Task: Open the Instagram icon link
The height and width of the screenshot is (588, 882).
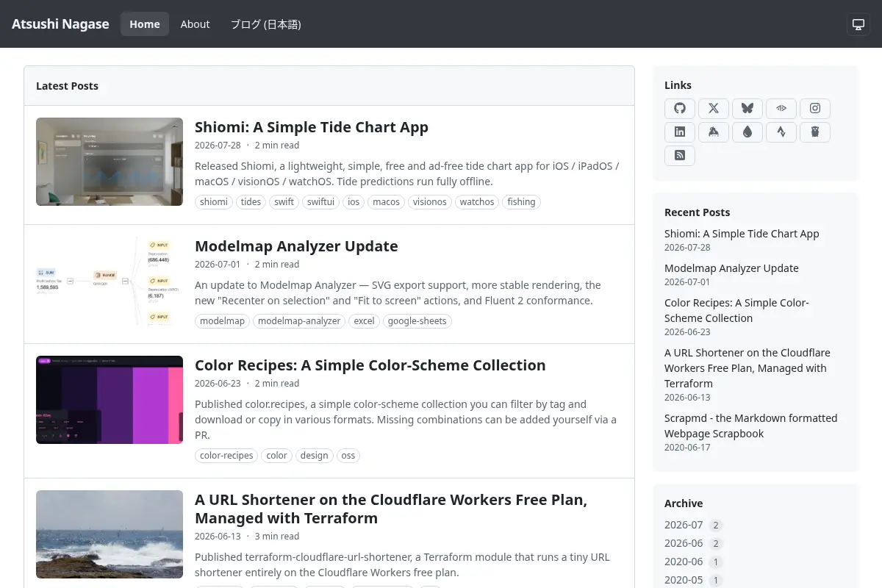Action: click(815, 109)
